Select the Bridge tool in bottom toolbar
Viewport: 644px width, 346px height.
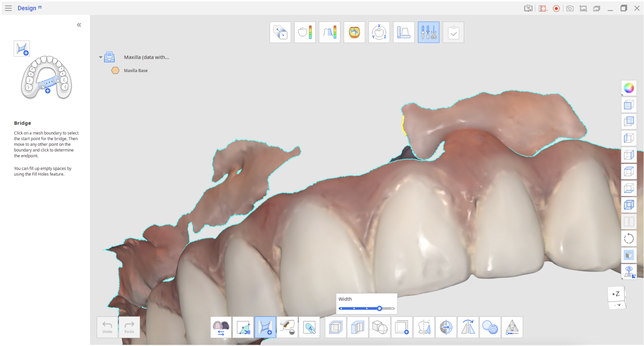265,327
